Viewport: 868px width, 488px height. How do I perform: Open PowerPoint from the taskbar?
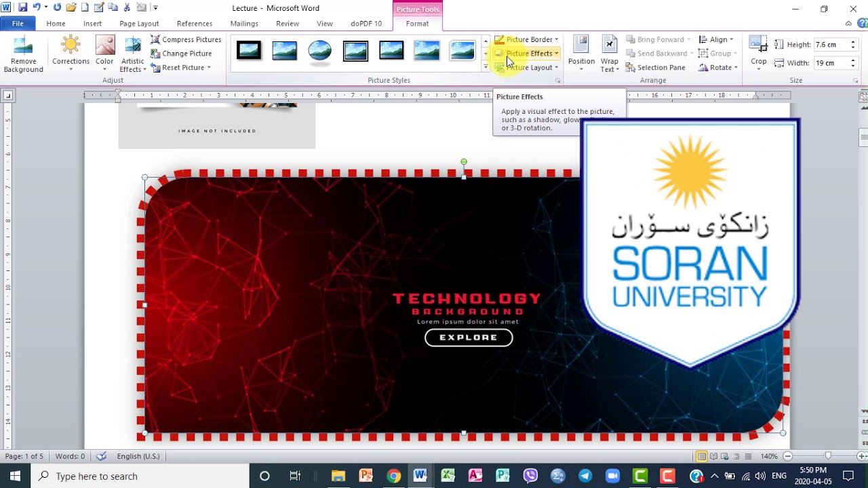(366, 476)
